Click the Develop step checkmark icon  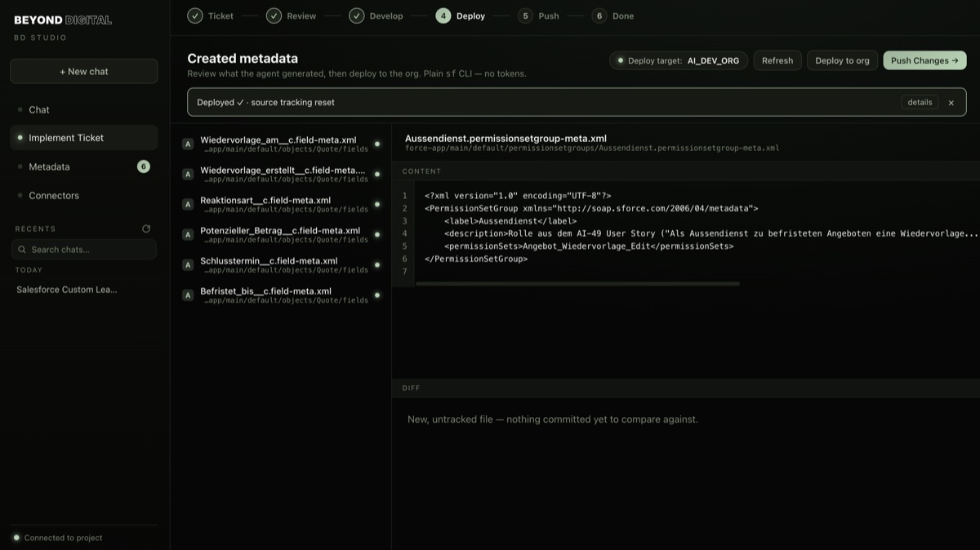(x=356, y=16)
